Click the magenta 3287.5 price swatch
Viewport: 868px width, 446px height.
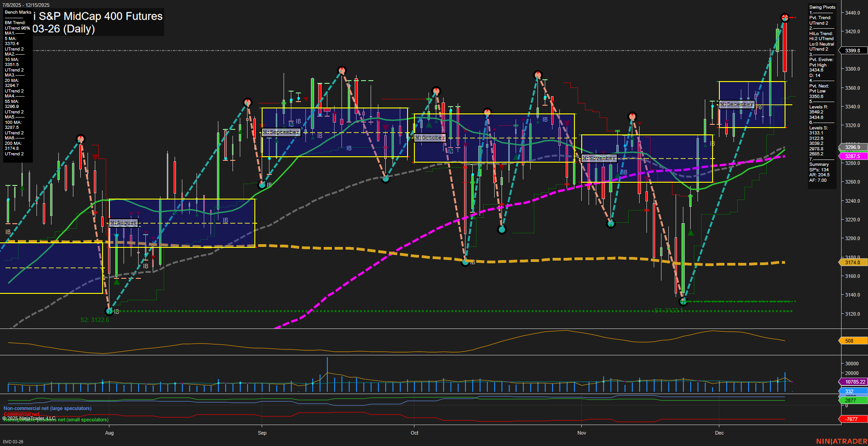[852, 156]
